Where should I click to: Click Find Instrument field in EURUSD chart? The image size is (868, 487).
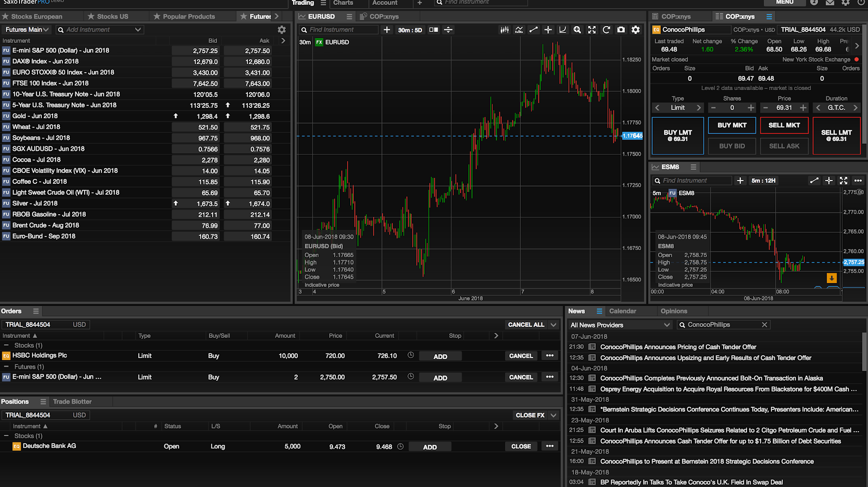(x=339, y=30)
